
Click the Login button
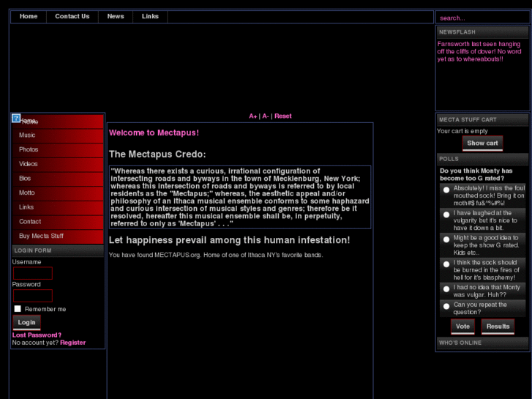[27, 322]
